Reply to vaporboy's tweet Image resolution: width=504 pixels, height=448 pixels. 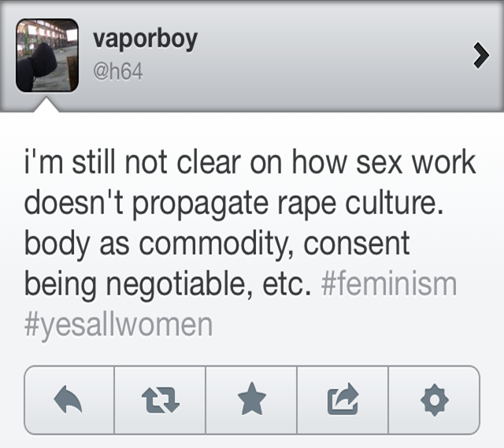pyautogui.click(x=69, y=401)
